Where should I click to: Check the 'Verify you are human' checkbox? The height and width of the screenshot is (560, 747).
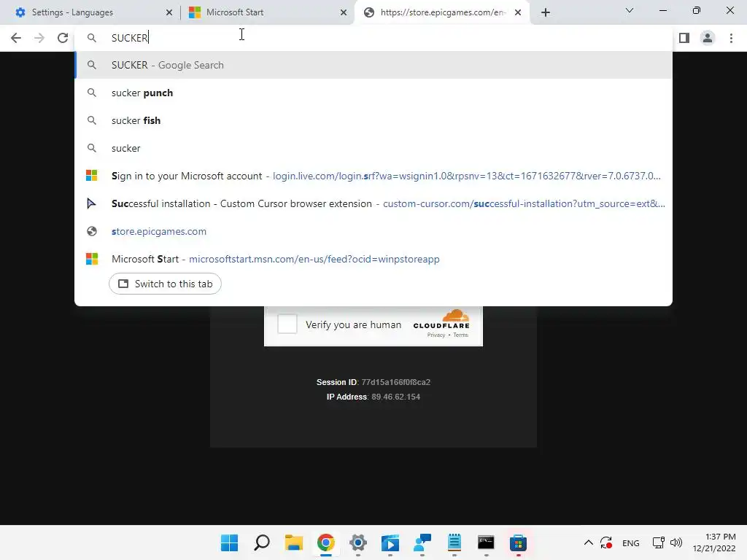pos(287,324)
